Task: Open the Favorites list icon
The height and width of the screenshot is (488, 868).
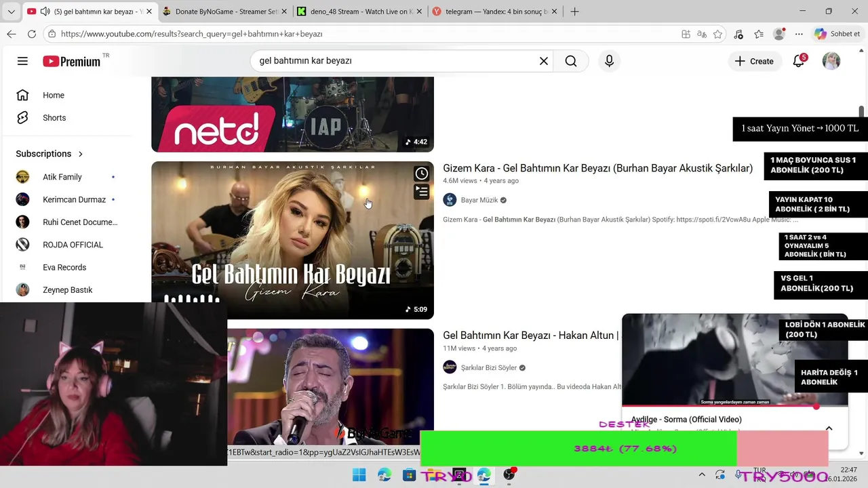Action: (759, 34)
